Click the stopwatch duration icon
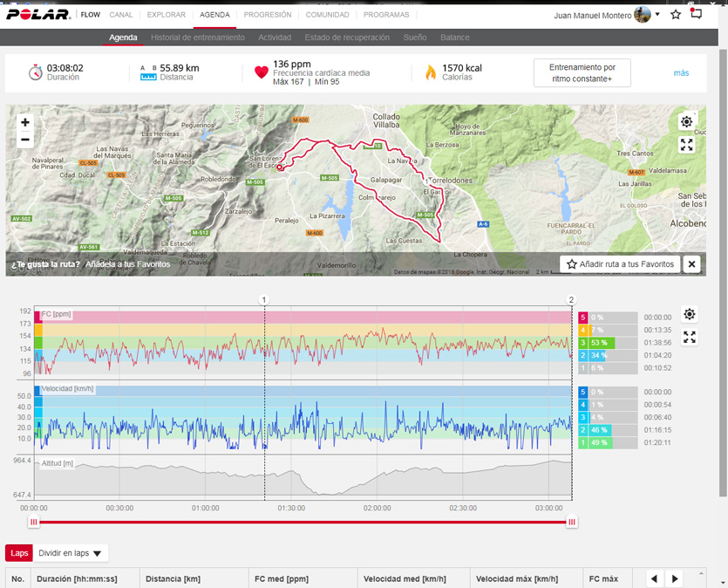 (x=35, y=72)
